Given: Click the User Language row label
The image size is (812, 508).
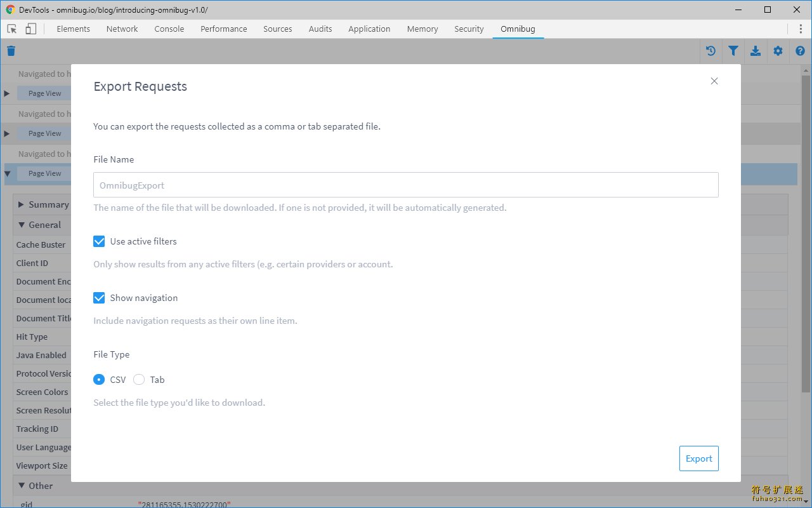Looking at the screenshot, I should click(x=43, y=447).
